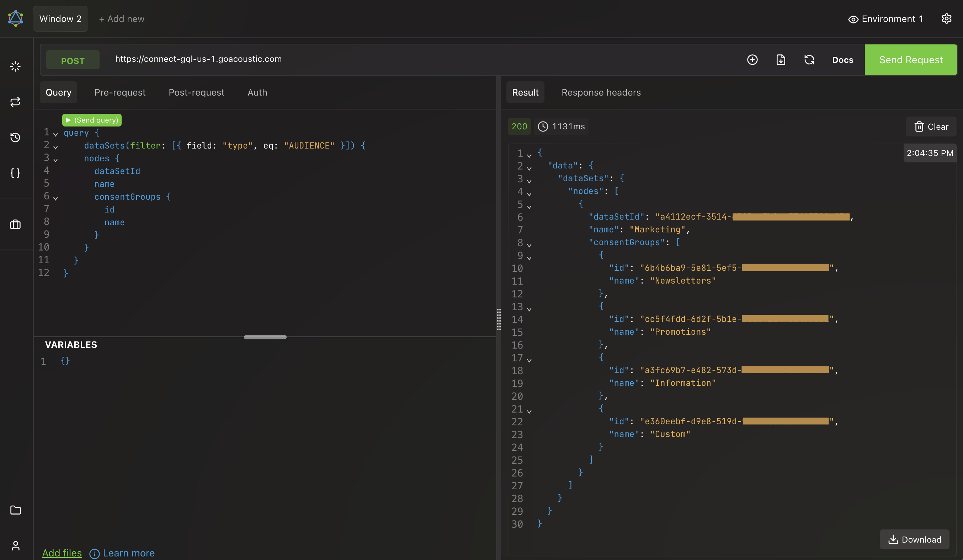Click the variables editor braces line
Screen dimensions: 963x560
(x=65, y=361)
